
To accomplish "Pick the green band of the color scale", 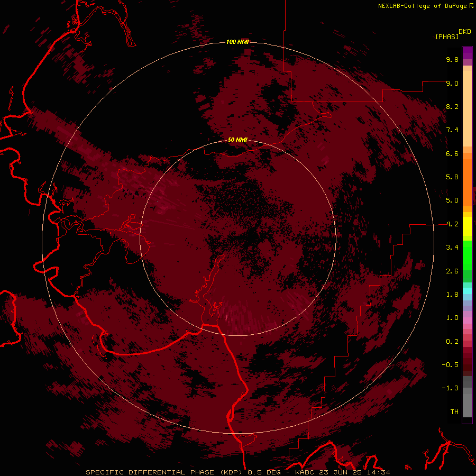I will coord(467,255).
